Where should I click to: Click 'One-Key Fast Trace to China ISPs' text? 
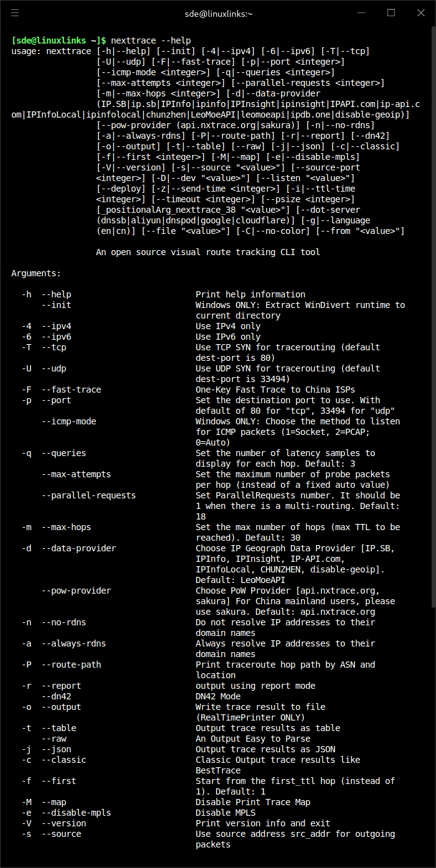click(x=275, y=390)
